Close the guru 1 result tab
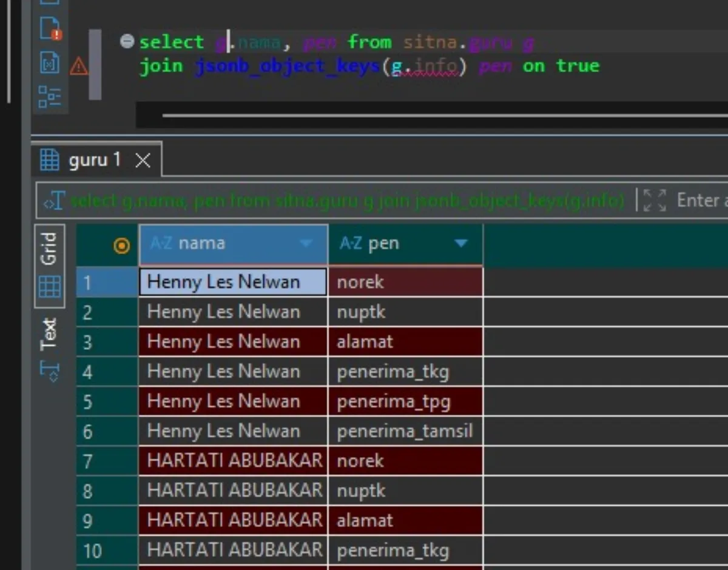Screen dimensions: 728x570 coord(143,161)
